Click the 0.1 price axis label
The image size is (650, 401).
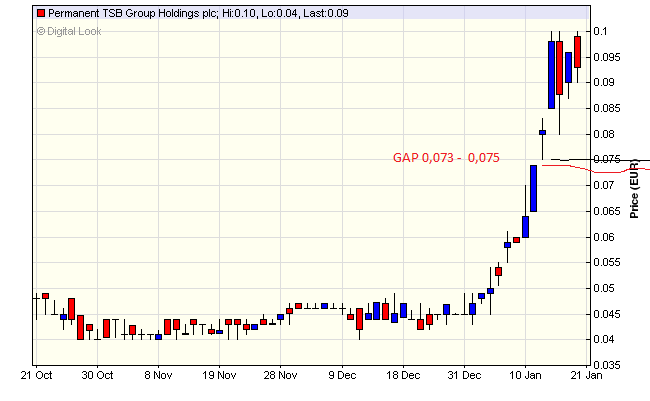pos(604,31)
